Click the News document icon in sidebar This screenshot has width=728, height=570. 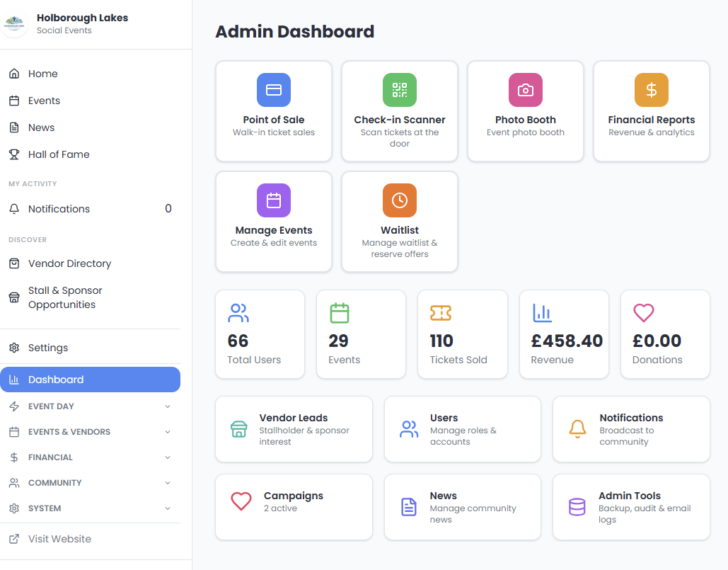click(x=14, y=127)
